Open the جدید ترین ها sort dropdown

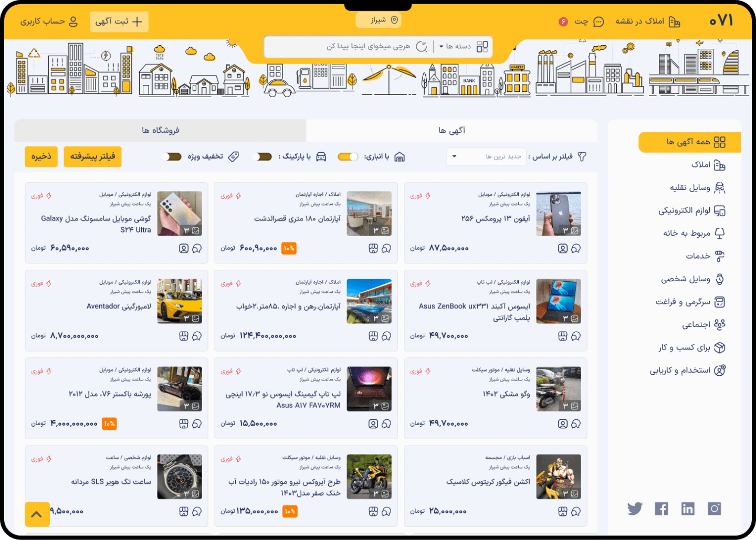click(x=486, y=156)
